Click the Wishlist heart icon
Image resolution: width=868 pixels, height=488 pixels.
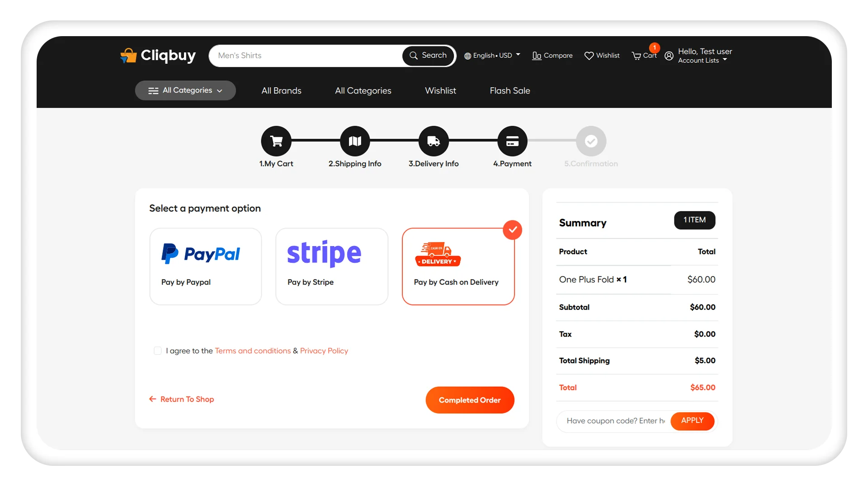click(589, 56)
